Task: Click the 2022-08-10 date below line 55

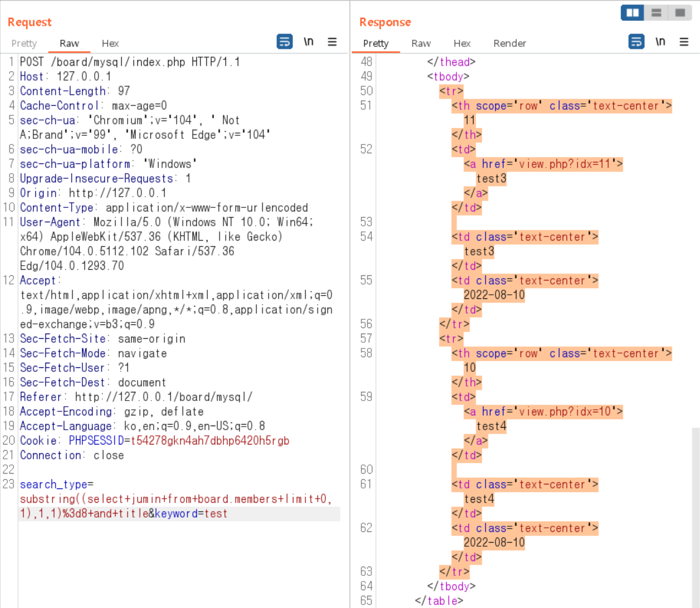Action: tap(494, 295)
